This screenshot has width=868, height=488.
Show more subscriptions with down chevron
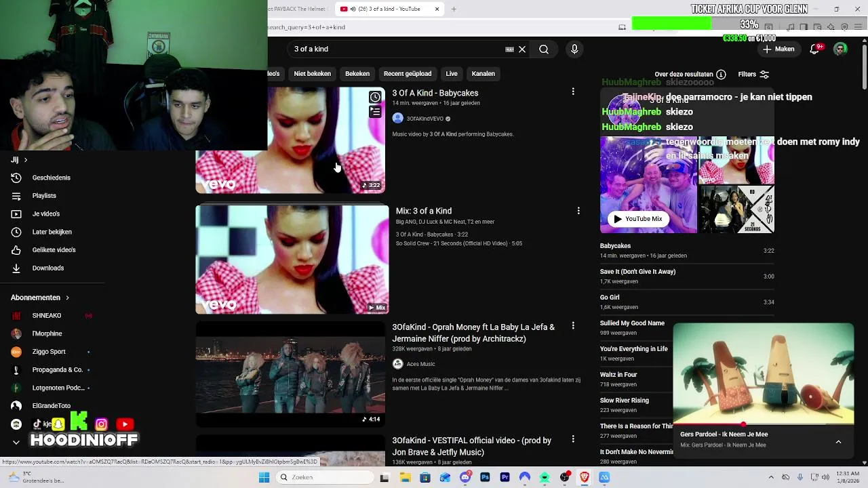click(x=16, y=442)
